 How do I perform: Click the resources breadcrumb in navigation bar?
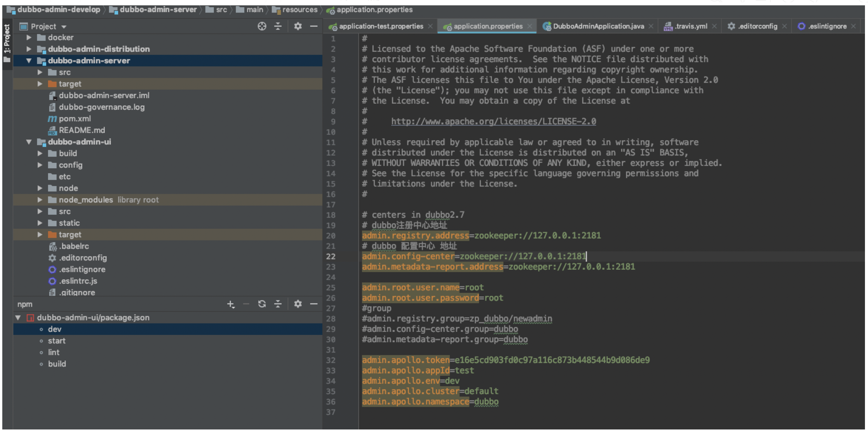[x=299, y=10]
